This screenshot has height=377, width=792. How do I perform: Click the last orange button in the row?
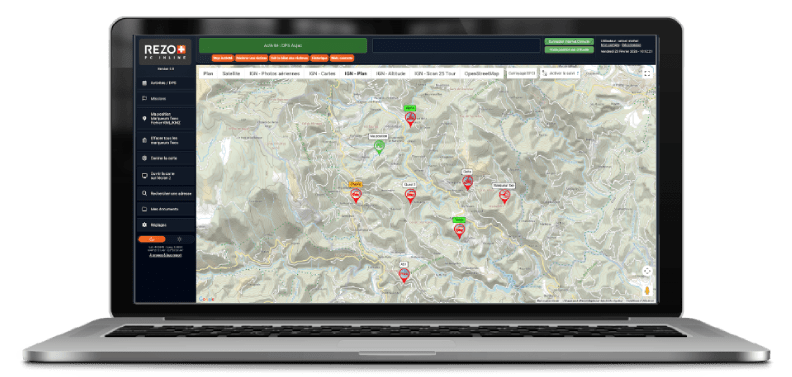(342, 58)
